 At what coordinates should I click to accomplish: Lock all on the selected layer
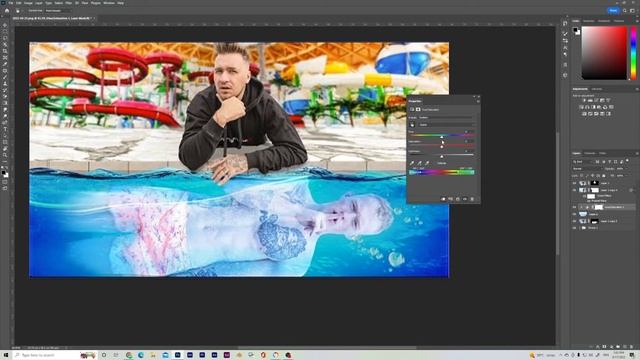[x=604, y=176]
